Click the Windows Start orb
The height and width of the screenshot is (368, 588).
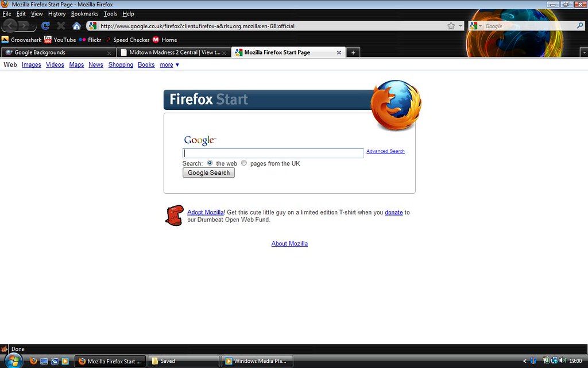pyautogui.click(x=13, y=361)
